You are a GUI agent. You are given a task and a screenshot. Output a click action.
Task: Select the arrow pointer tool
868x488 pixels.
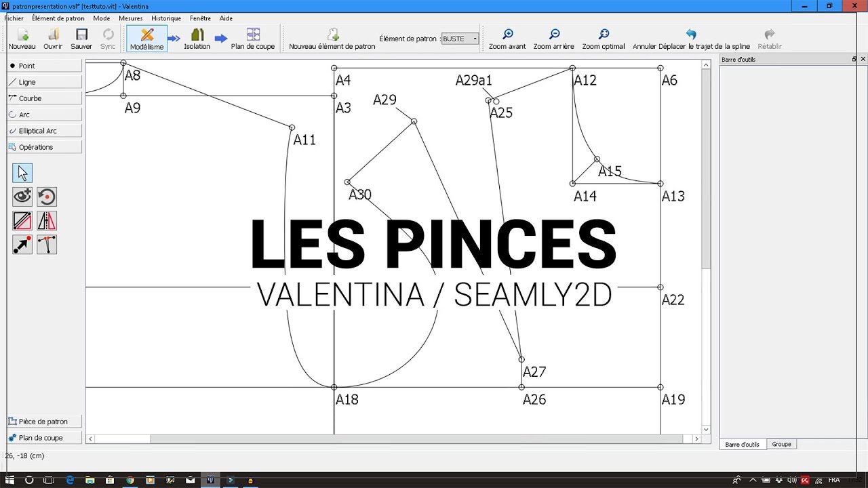tap(22, 173)
